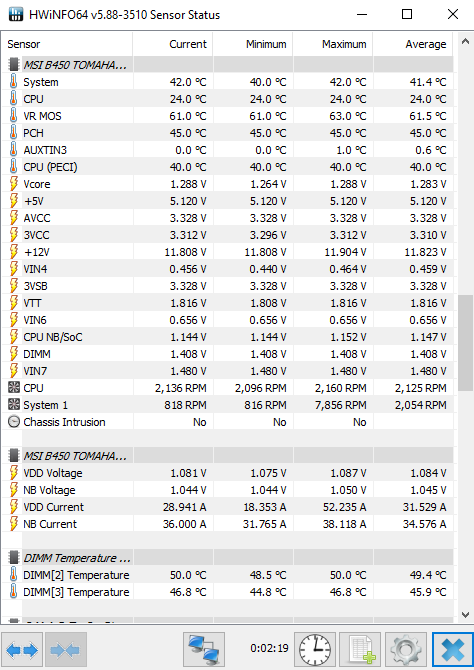Click the Maximum column header

pos(333,44)
